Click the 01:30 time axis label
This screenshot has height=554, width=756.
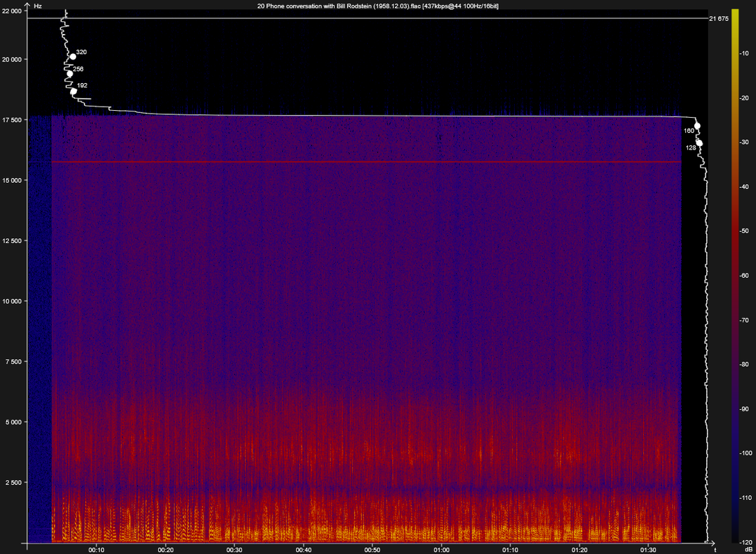click(649, 550)
